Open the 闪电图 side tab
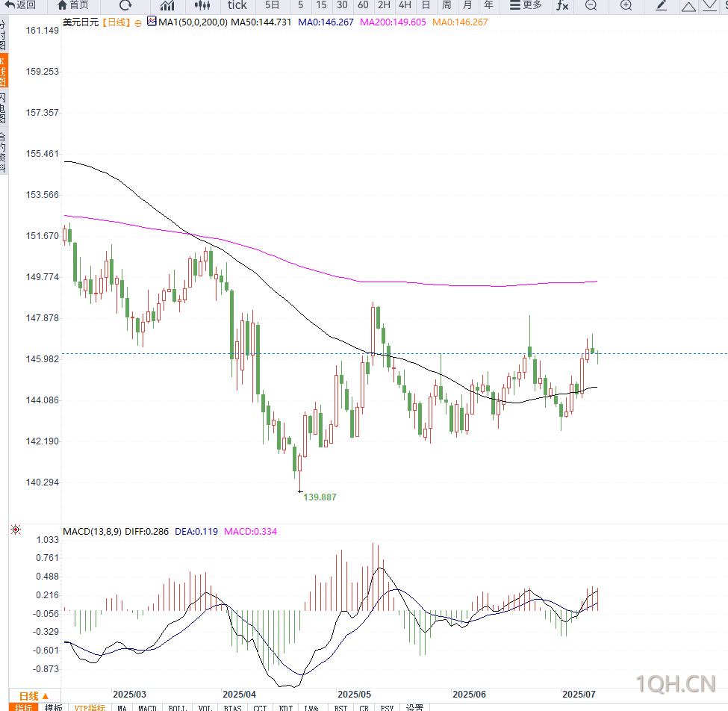Image resolution: width=728 pixels, height=711 pixels. [4, 108]
